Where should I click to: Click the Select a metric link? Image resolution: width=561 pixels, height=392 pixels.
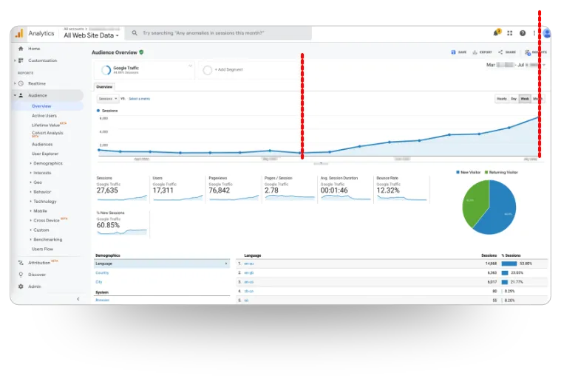(139, 99)
